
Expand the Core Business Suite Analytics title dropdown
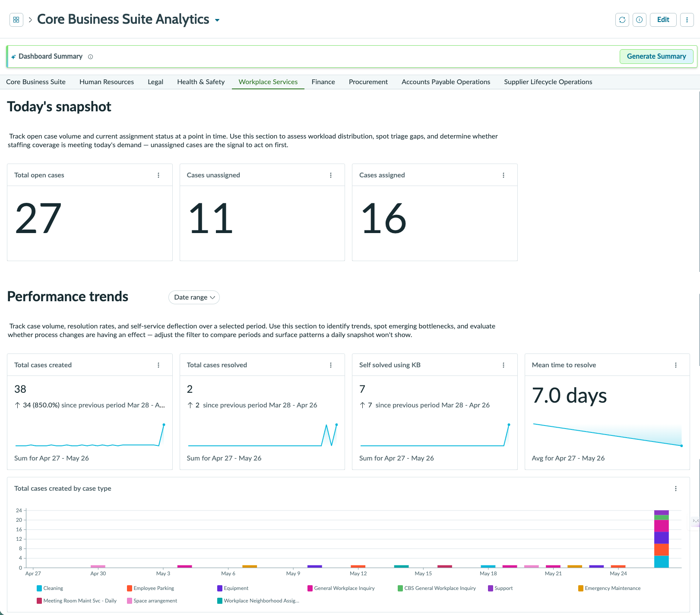click(x=217, y=20)
